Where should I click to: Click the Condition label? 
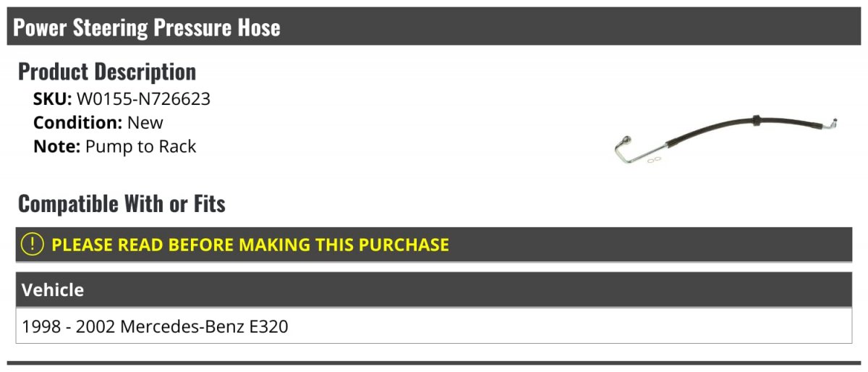[77, 123]
